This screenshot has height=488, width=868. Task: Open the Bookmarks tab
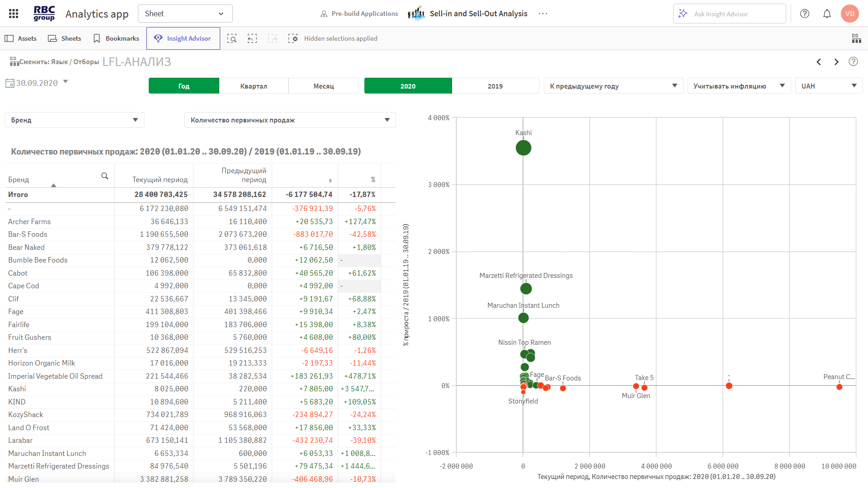click(x=116, y=38)
